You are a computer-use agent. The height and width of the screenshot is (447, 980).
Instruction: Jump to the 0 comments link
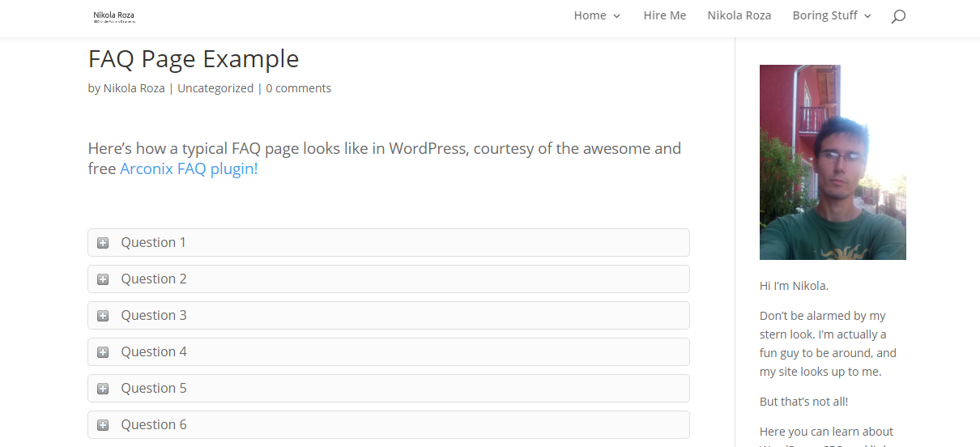click(298, 88)
